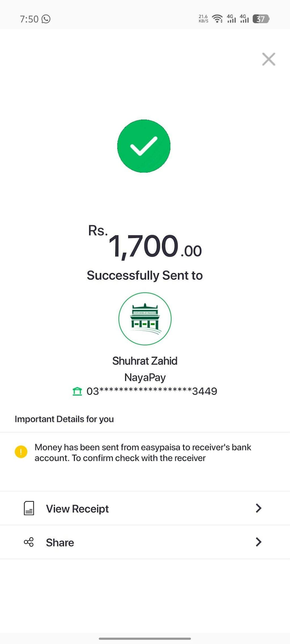Tap the small bank icon beside account number

point(77,391)
